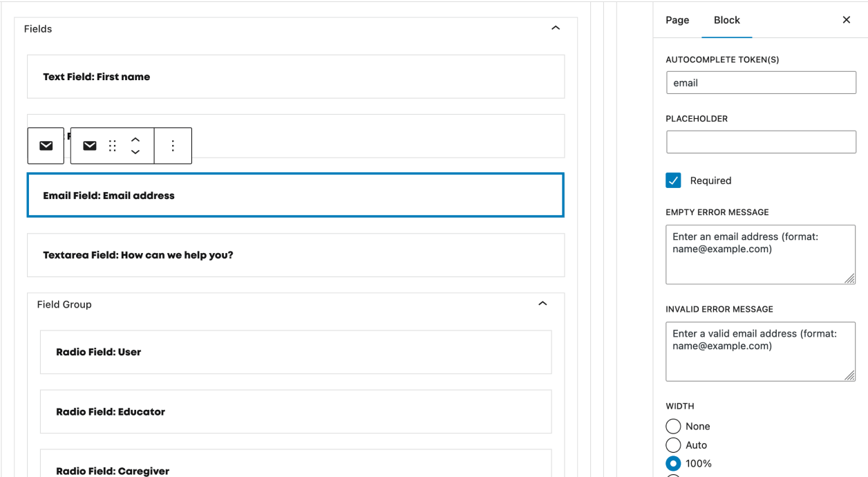Click the drag handle on the email block toolbar

pos(112,145)
